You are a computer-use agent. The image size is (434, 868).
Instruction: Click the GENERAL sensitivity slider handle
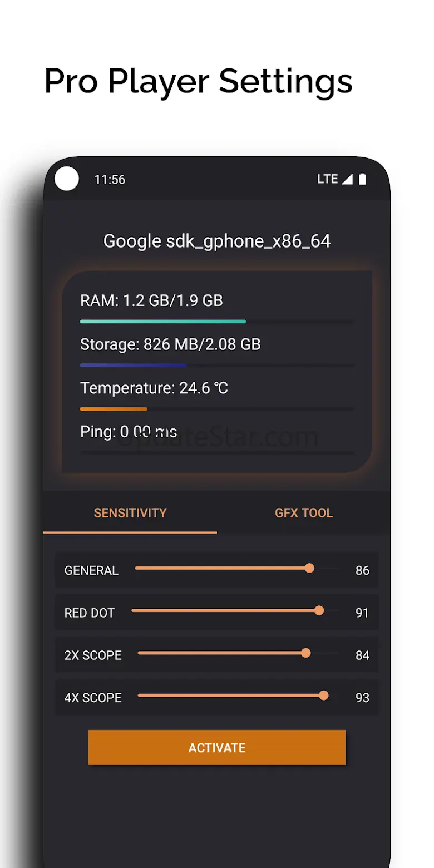coord(309,568)
